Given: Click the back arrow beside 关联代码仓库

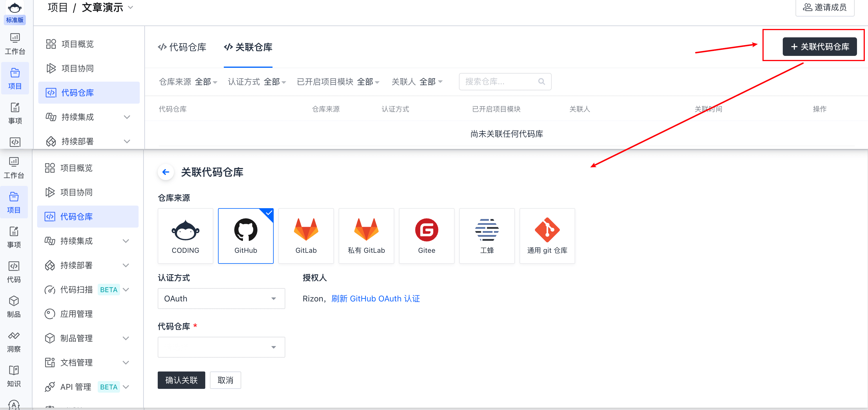Looking at the screenshot, I should click(166, 172).
